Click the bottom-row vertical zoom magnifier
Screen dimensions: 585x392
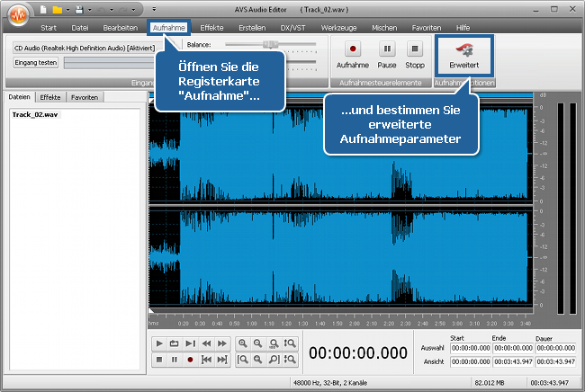pyautogui.click(x=290, y=360)
